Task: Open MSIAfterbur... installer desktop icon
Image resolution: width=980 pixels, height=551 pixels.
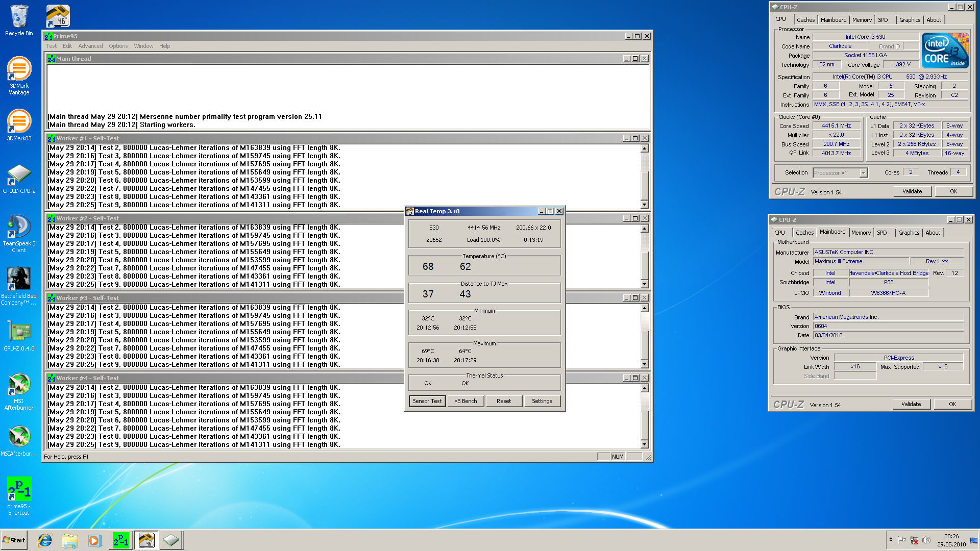Action: [x=19, y=441]
